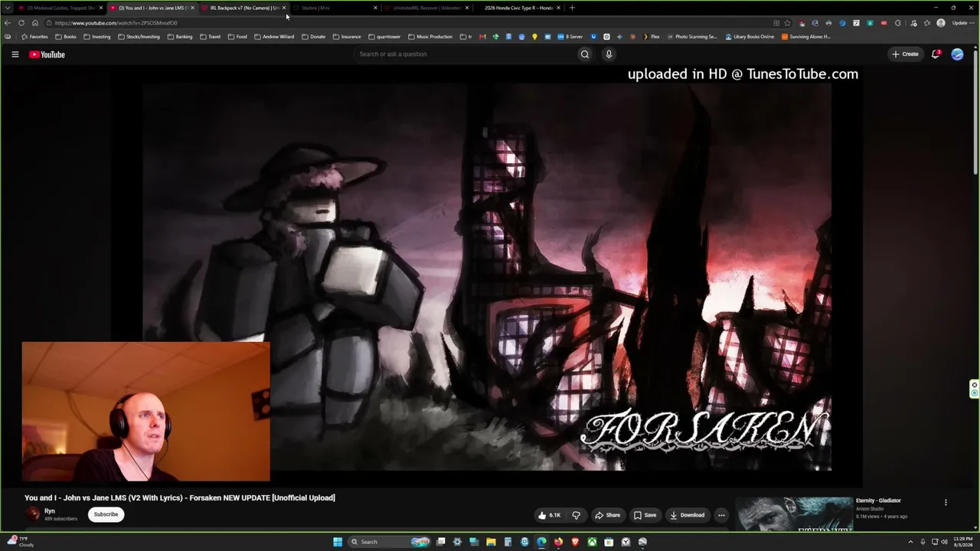The image size is (980, 551).
Task: Open Calculator from the taskbar
Action: pyautogui.click(x=508, y=542)
